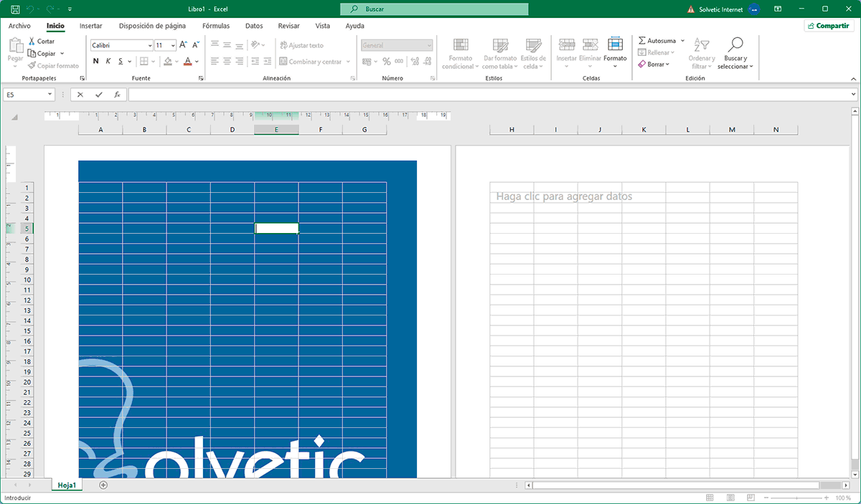861x504 pixels.
Task: Switch to Disposición de página tab
Action: pos(152,26)
